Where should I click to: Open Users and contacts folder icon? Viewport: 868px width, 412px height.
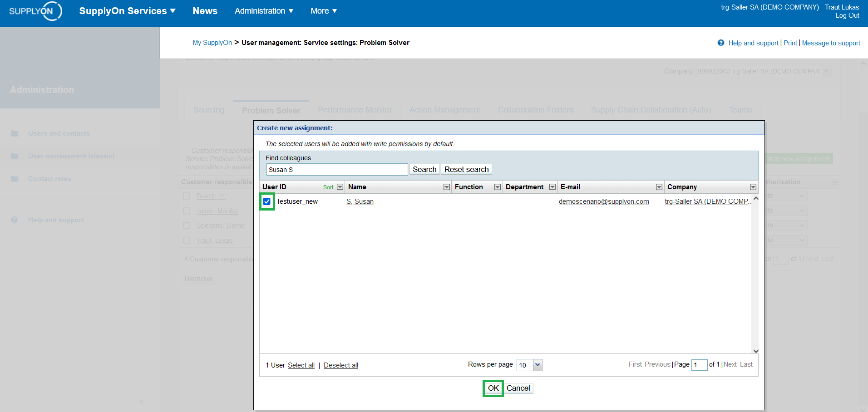coord(15,133)
